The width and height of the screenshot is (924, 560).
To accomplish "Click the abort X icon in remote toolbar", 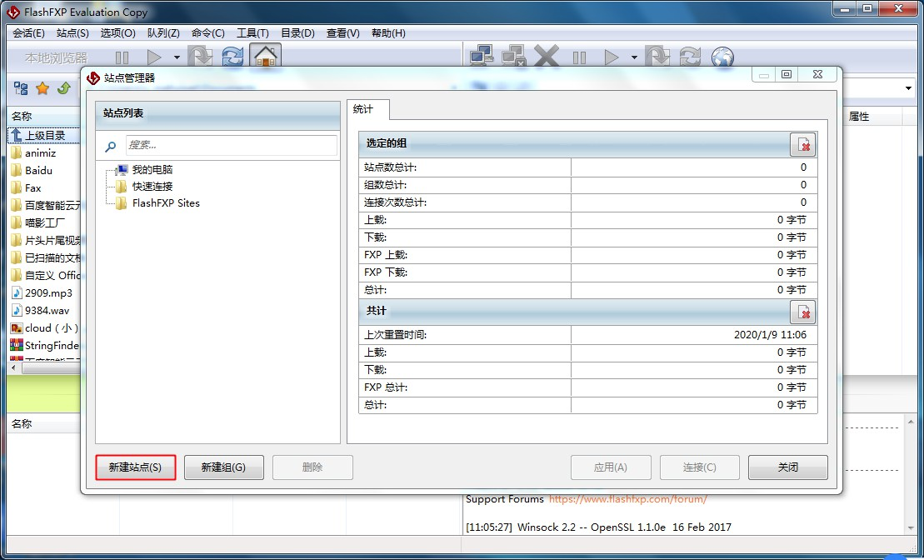I will (x=547, y=57).
